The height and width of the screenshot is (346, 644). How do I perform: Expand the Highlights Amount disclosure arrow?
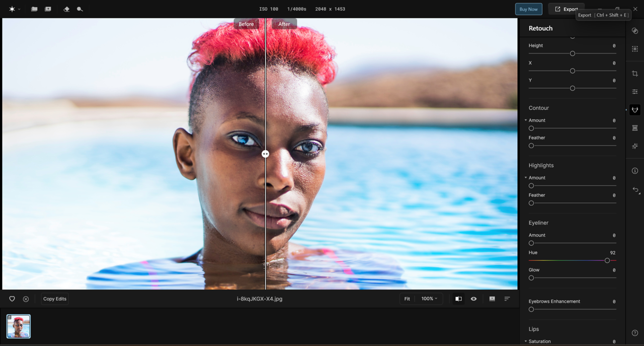(526, 178)
